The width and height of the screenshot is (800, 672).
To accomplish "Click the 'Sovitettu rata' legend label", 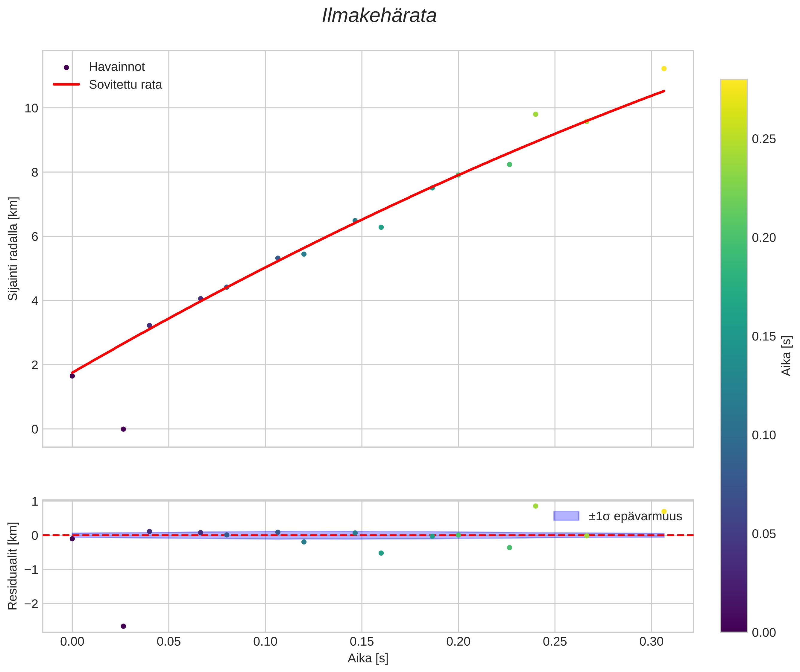I will point(125,85).
